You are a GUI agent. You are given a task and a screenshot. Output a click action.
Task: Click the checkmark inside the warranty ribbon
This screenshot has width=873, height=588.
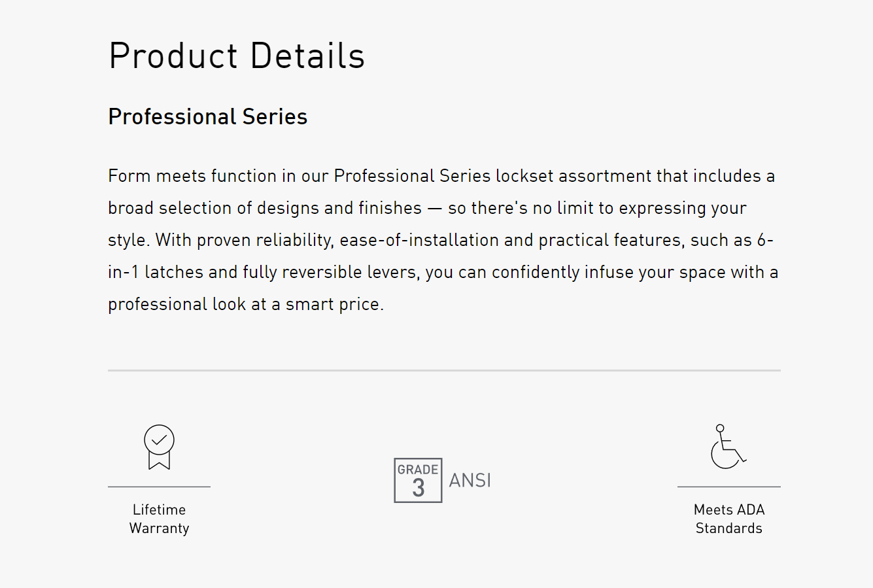(x=159, y=440)
